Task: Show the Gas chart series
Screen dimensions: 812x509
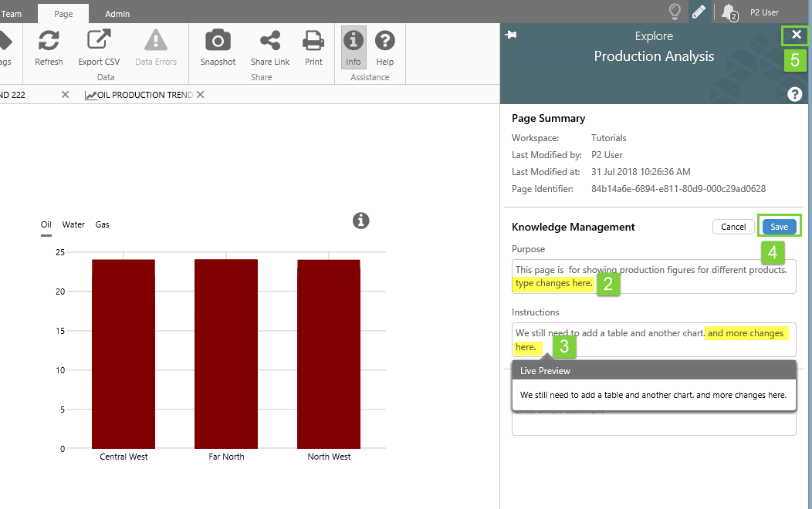Action: click(103, 224)
